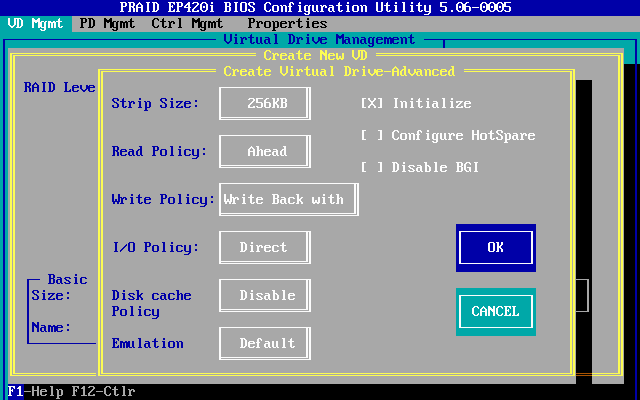Viewport: 640px width, 400px height.
Task: Click the Emulation label
Action: 147,343
